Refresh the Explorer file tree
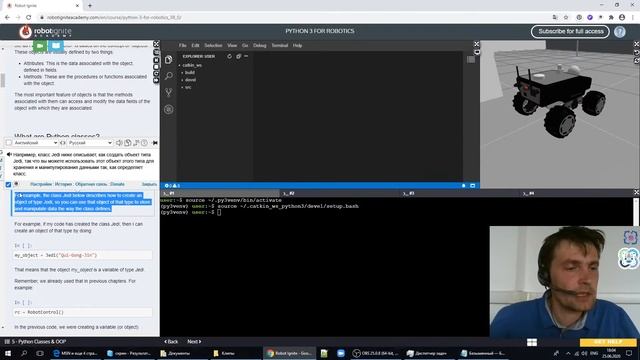 (x=229, y=56)
